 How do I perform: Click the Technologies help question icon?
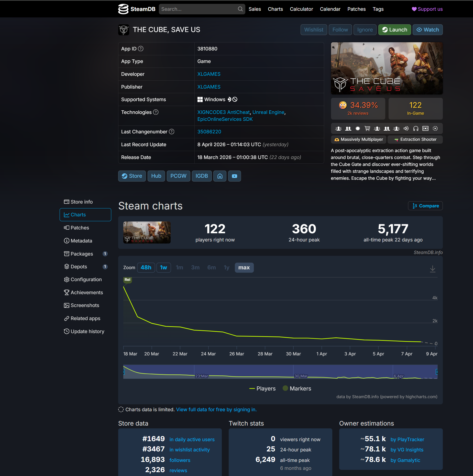(x=156, y=112)
